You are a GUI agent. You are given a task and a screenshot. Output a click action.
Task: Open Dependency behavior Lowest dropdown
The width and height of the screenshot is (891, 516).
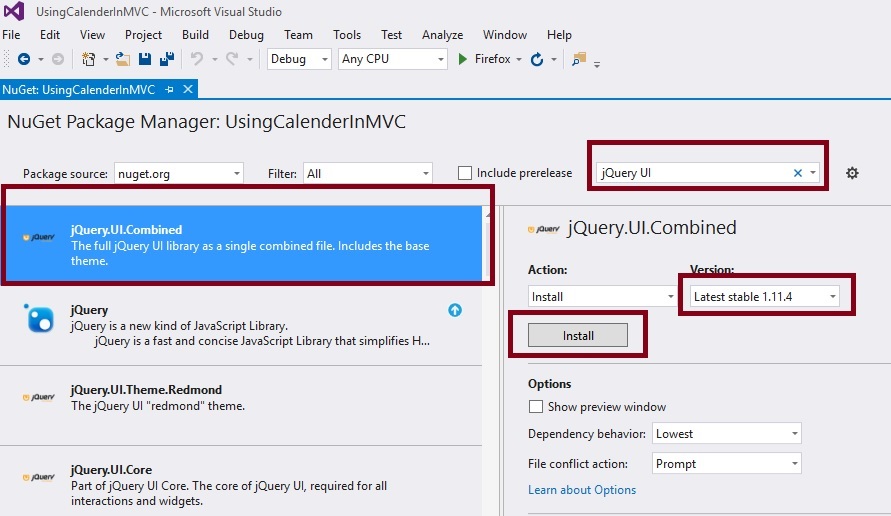pos(727,434)
